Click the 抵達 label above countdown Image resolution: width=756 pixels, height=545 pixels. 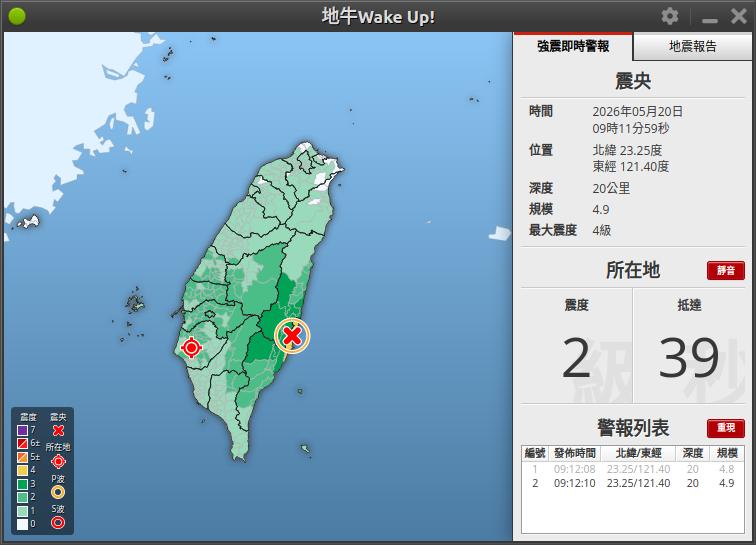(x=689, y=305)
